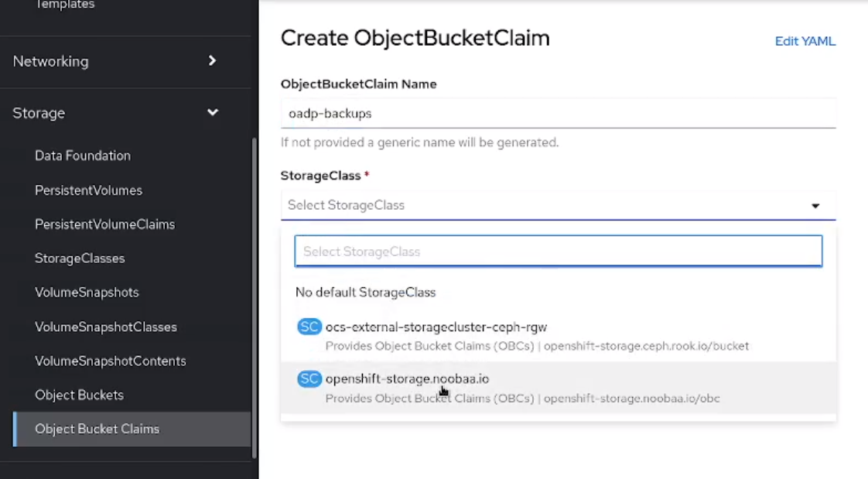Click the Select StorageClass search box
The width and height of the screenshot is (868, 479).
(x=557, y=251)
